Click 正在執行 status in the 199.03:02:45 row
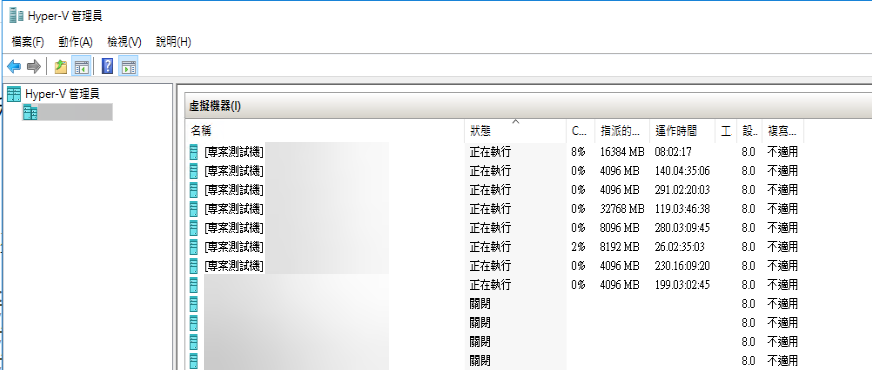This screenshot has height=370, width=872. 490,284
